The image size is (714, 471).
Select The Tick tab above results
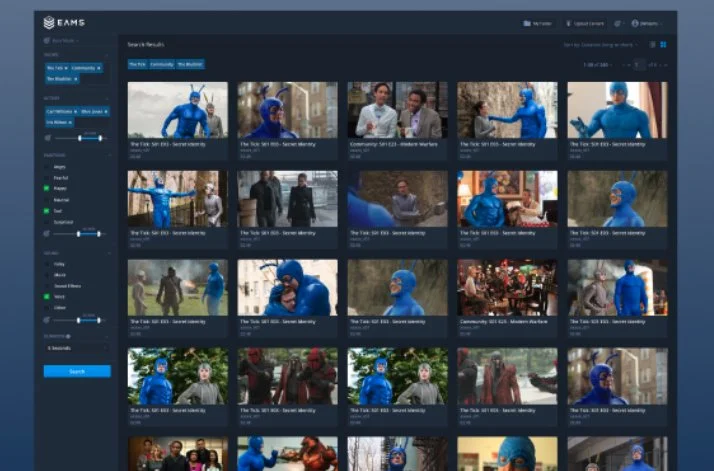tap(137, 64)
